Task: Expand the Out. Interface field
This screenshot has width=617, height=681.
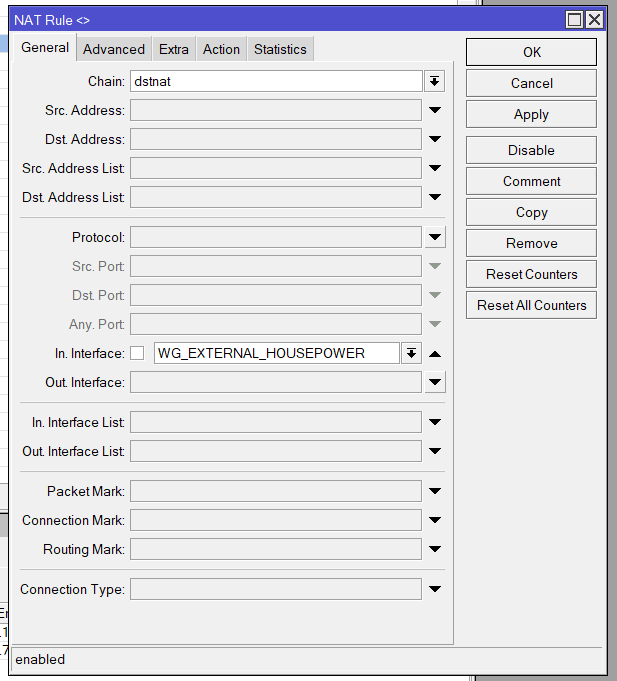Action: pyautogui.click(x=435, y=382)
